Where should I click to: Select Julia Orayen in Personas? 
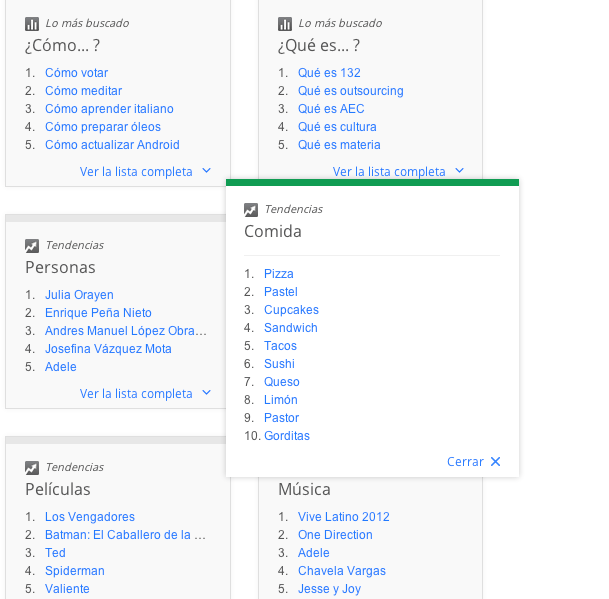[79, 295]
